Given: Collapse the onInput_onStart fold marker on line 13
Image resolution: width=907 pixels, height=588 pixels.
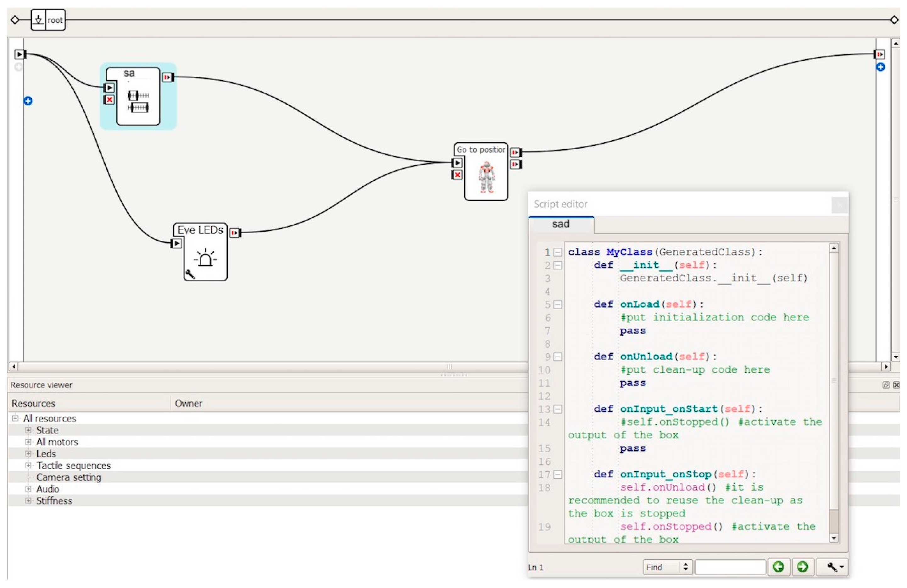Looking at the screenshot, I should point(558,409).
